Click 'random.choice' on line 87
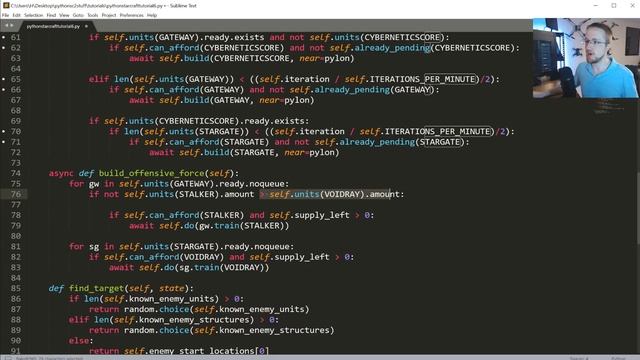This screenshot has height=360, width=640. [156, 309]
